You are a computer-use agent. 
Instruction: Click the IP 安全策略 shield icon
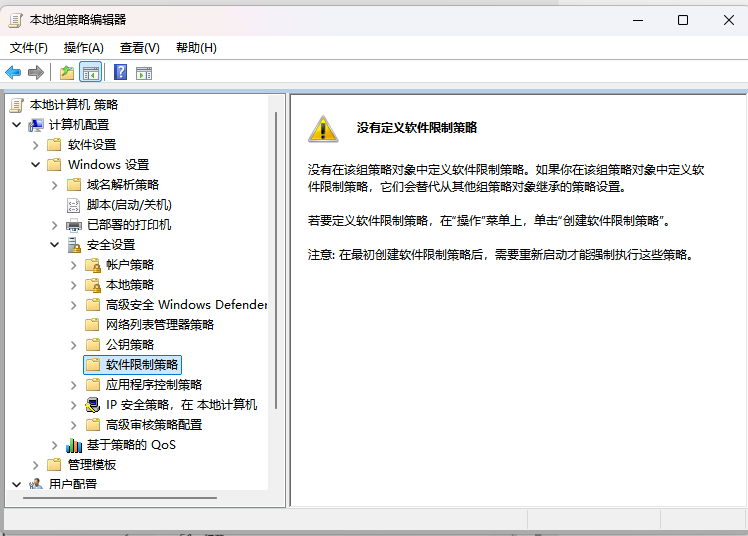click(x=93, y=405)
